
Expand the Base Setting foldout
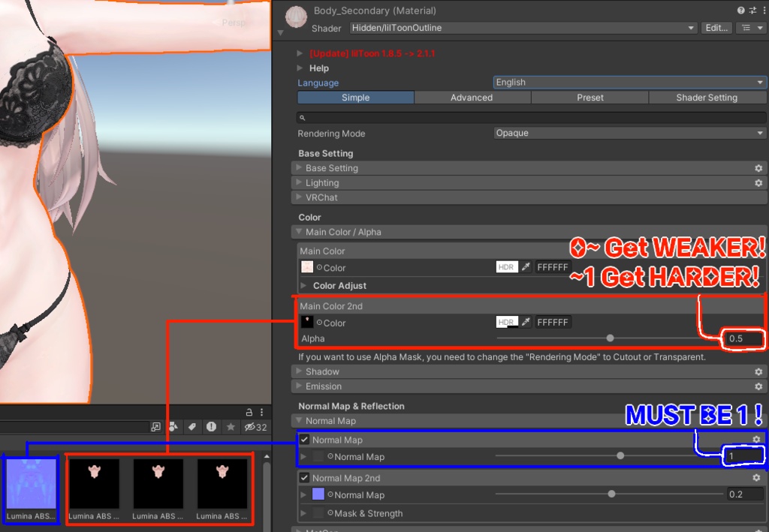(298, 167)
